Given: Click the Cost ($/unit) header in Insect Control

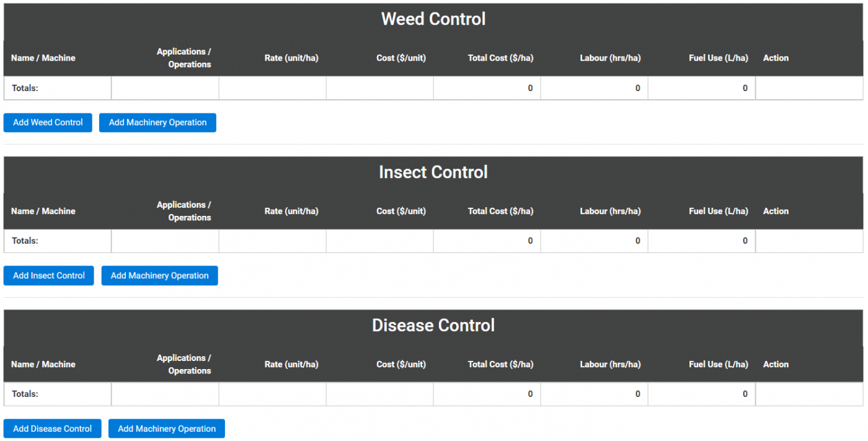Looking at the screenshot, I should [x=401, y=211].
